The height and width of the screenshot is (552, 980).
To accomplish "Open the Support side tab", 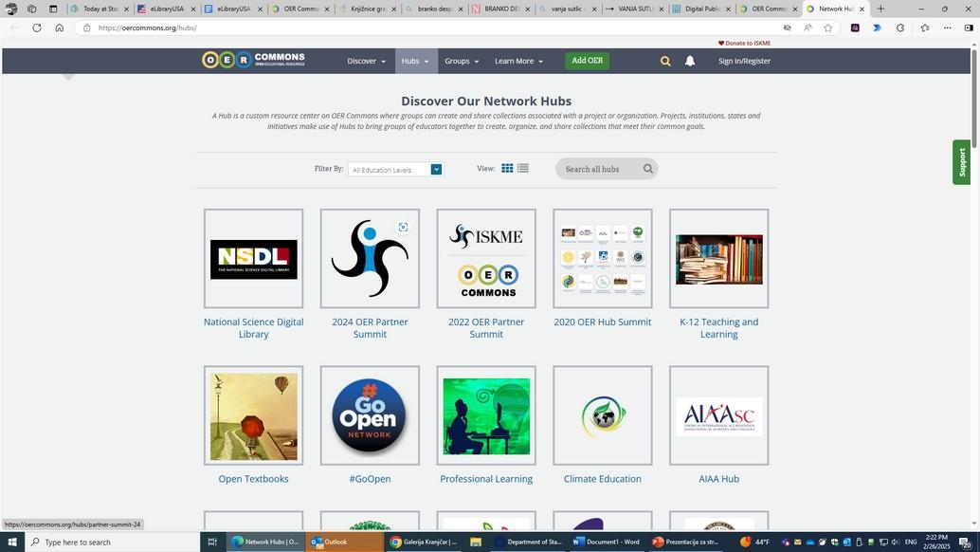I will point(961,162).
